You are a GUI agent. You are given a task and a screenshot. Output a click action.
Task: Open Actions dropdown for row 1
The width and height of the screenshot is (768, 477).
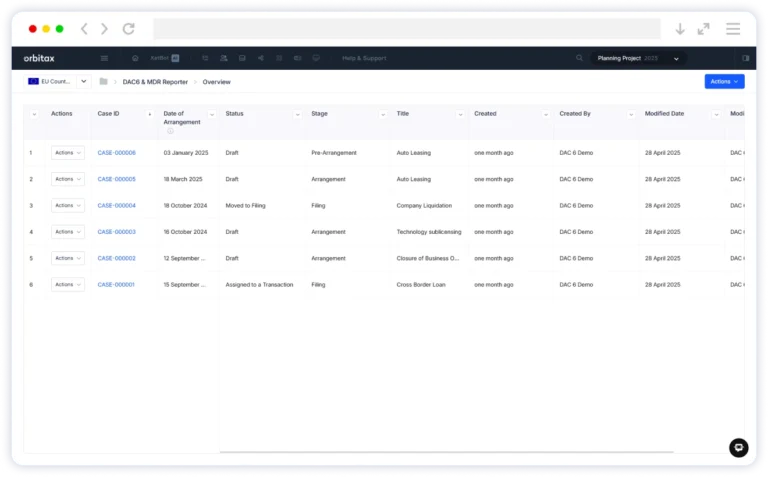[68, 153]
